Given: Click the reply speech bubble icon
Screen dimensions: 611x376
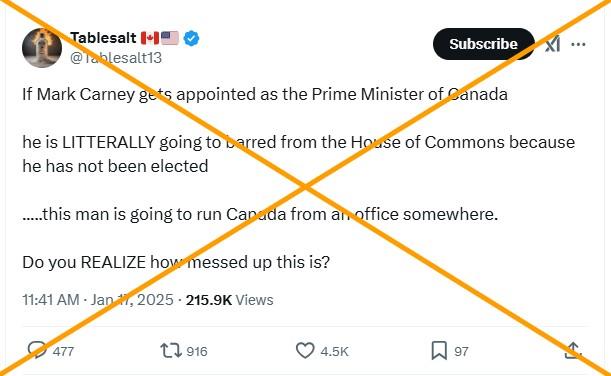Looking at the screenshot, I should click(38, 350).
